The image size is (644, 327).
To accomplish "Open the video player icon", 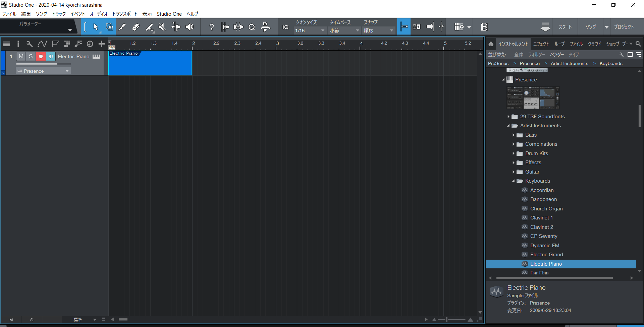I will [x=484, y=27].
